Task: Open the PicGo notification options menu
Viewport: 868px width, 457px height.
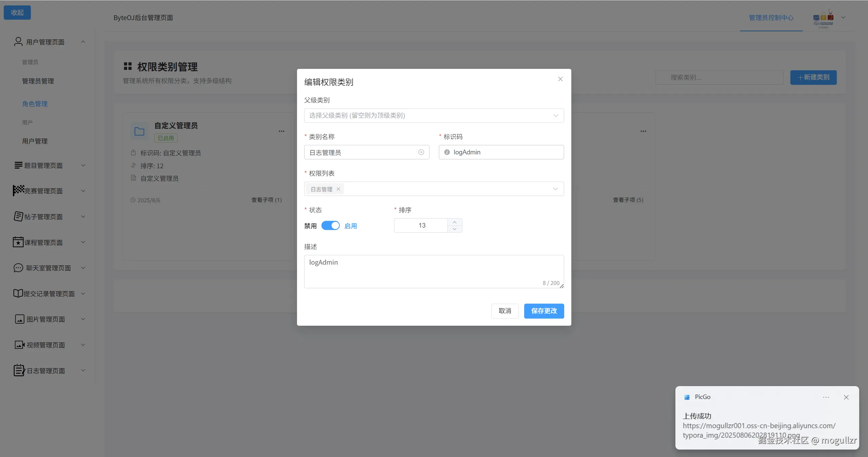Action: tap(826, 397)
